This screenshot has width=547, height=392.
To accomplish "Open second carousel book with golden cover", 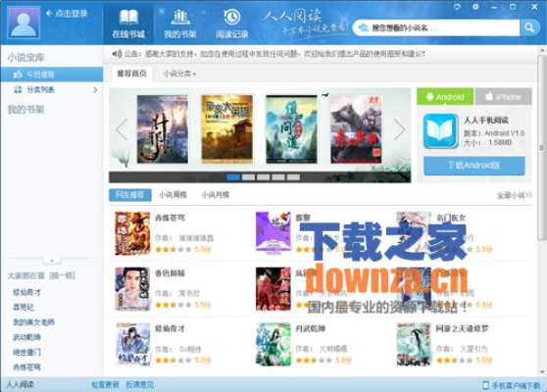I will 227,129.
